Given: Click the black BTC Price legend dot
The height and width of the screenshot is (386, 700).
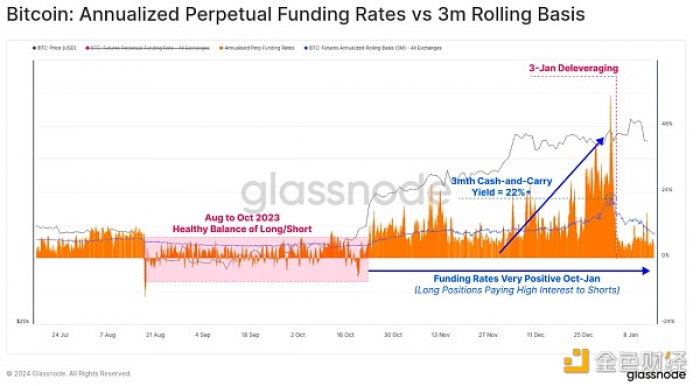Looking at the screenshot, I should [x=34, y=48].
